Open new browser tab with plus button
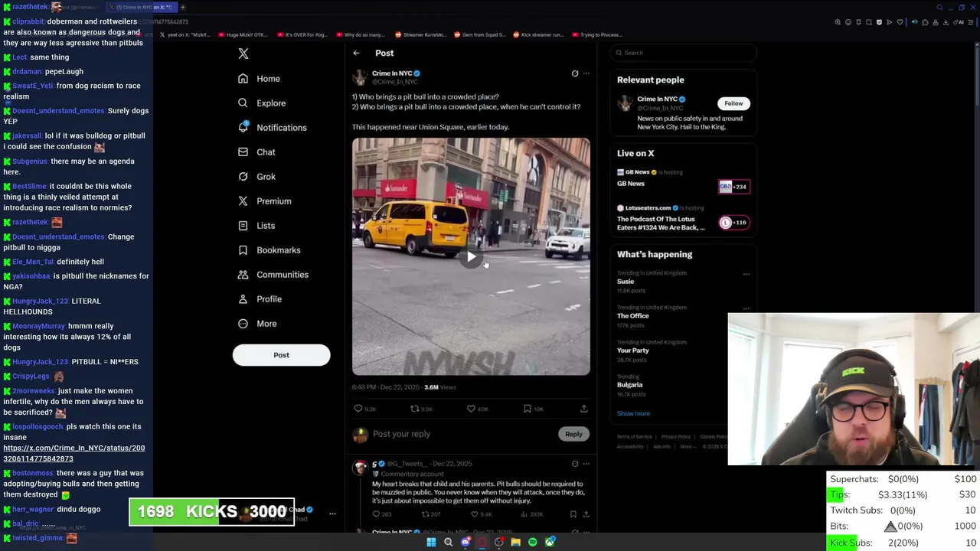This screenshot has width=980, height=551. click(183, 7)
